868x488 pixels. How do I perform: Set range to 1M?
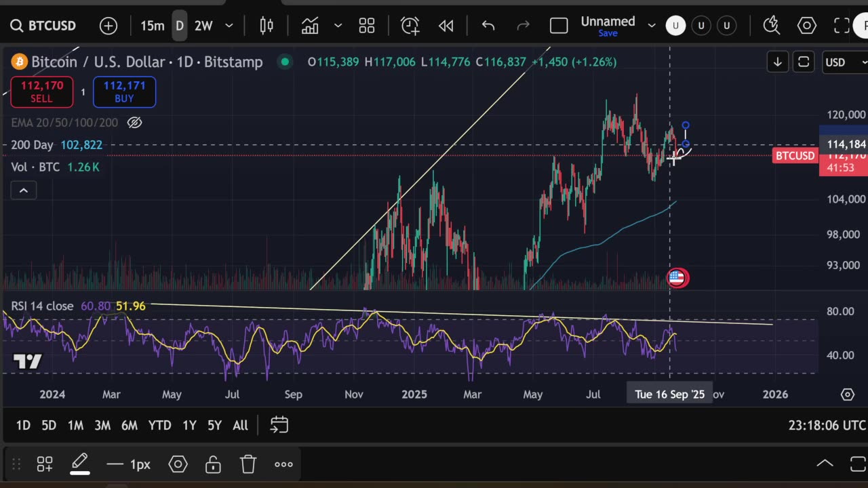75,425
